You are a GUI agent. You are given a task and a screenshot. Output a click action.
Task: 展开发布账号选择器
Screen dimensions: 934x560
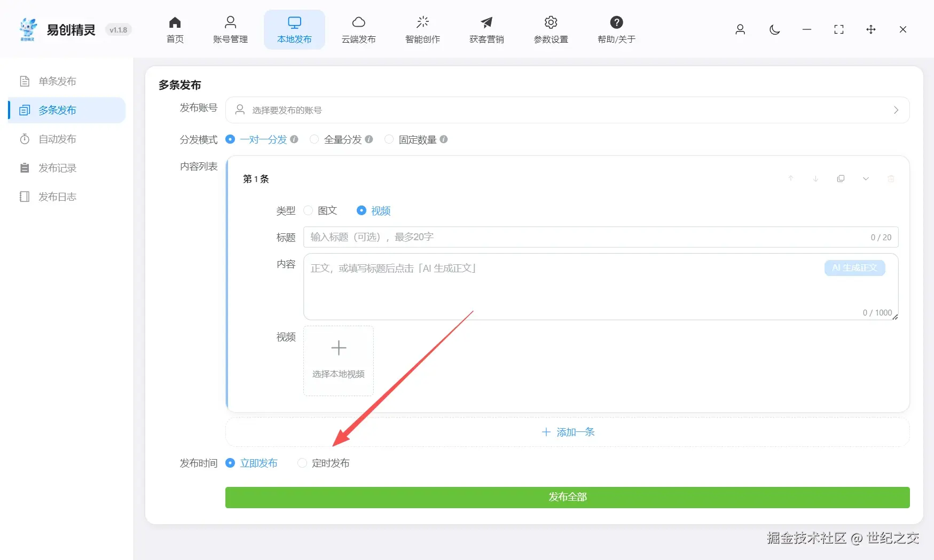tap(896, 110)
